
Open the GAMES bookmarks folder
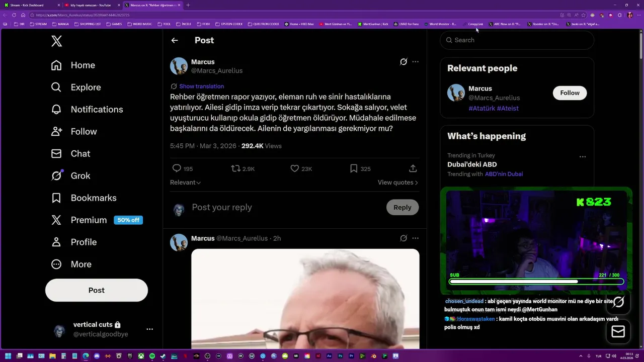[114, 24]
